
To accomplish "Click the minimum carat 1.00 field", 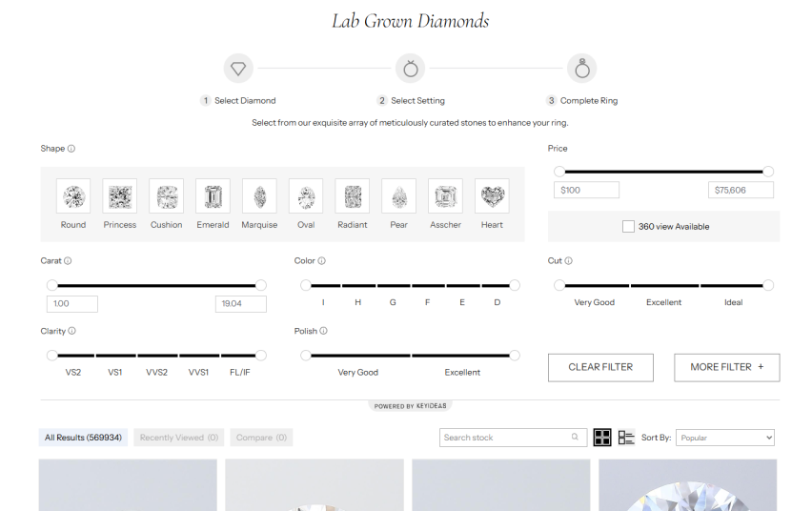I will [72, 304].
